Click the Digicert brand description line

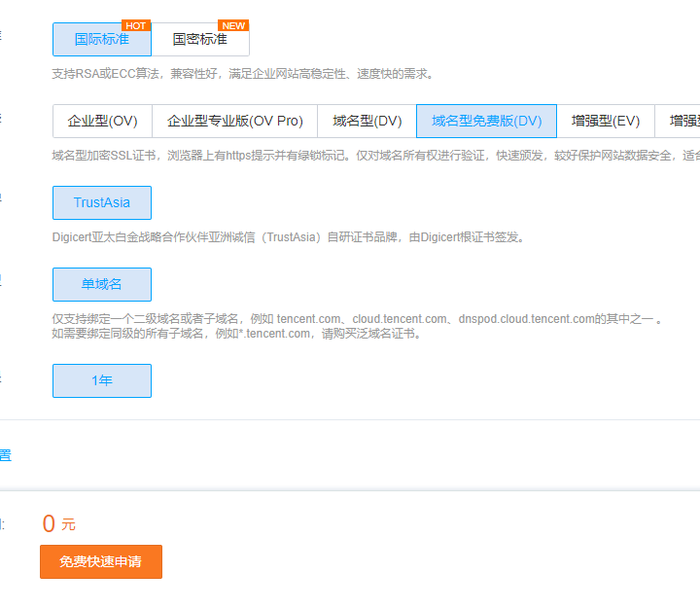click(288, 237)
